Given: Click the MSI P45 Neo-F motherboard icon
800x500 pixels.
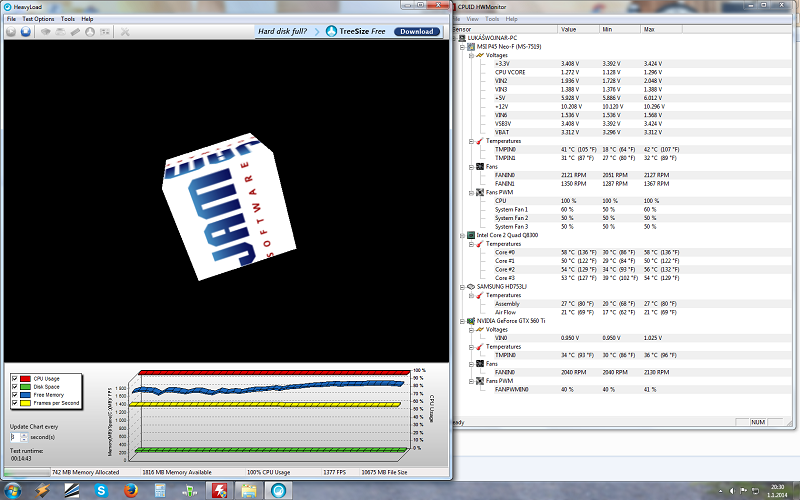Looking at the screenshot, I should click(471, 46).
